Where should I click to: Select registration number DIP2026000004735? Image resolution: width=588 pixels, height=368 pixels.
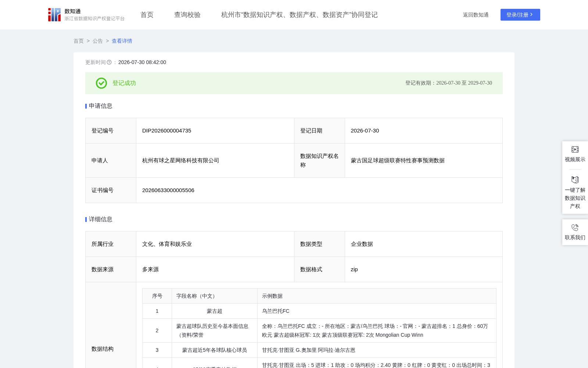167,131
